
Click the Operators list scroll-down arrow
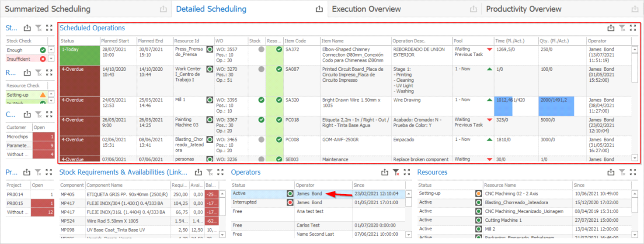point(408,234)
